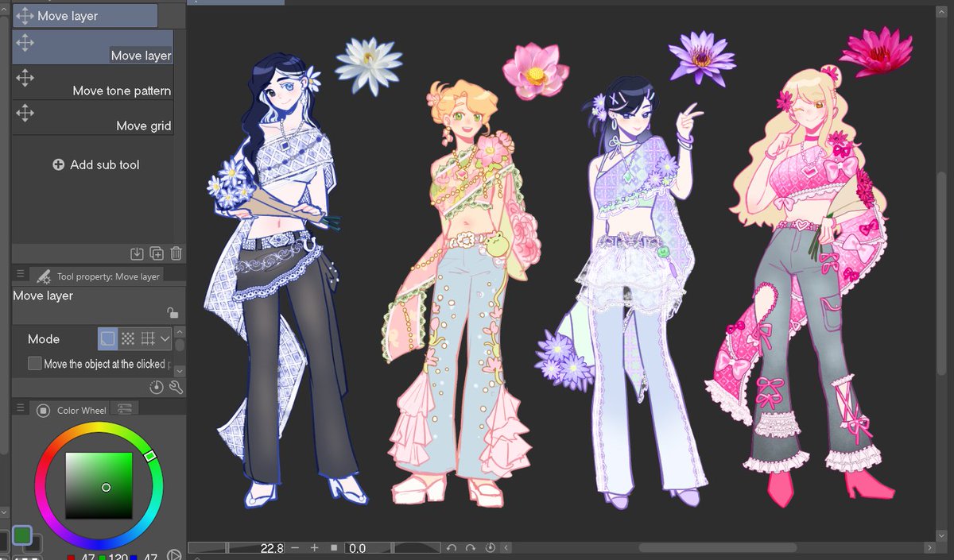Expand the Mode dropdown chevron
This screenshot has width=954, height=560.
165,338
